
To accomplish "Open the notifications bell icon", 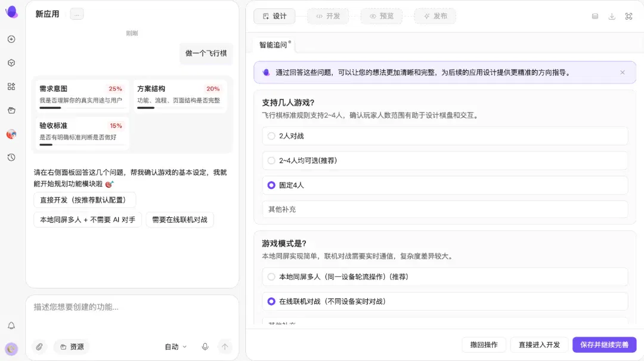I will click(11, 326).
